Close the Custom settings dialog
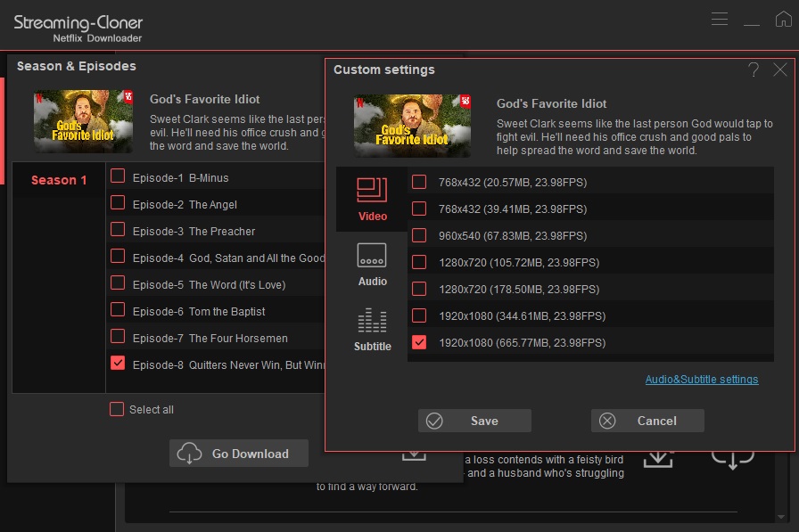The image size is (799, 532). 779,70
